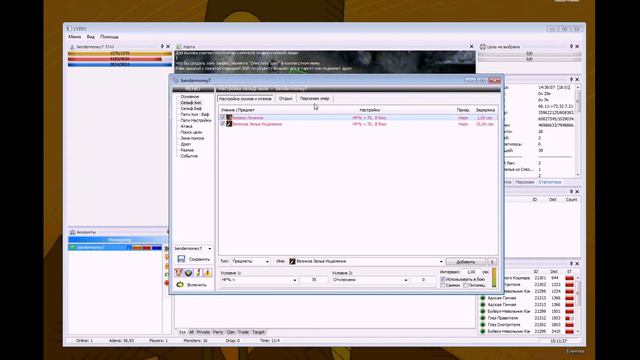Close the Карта map panel
640x360 pixels.
coord(471,47)
